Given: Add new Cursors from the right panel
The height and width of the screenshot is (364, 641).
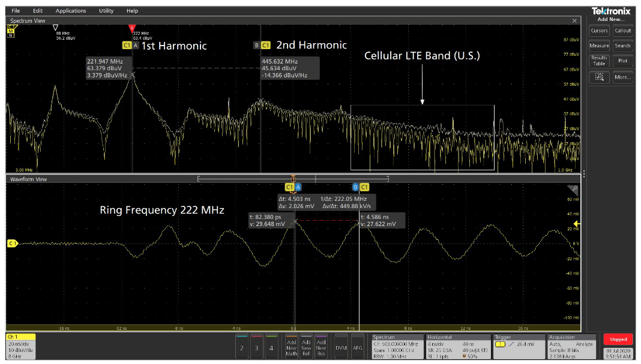Looking at the screenshot, I should tap(599, 31).
